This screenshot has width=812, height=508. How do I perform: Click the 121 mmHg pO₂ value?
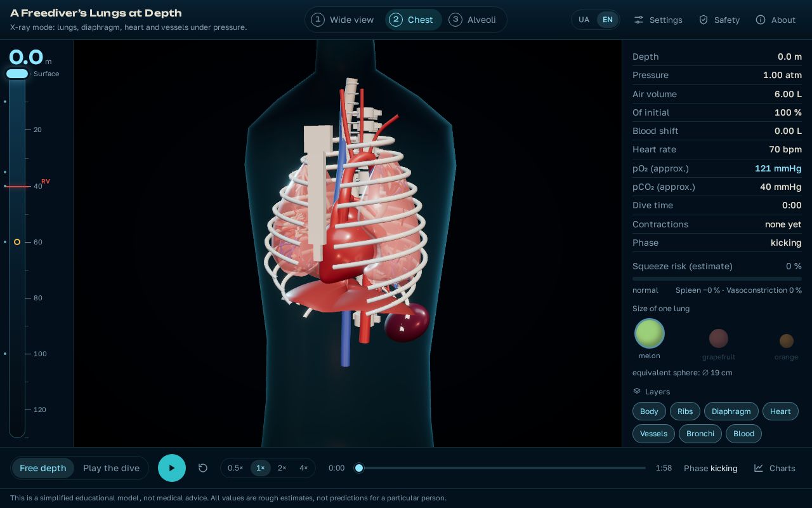click(x=778, y=168)
